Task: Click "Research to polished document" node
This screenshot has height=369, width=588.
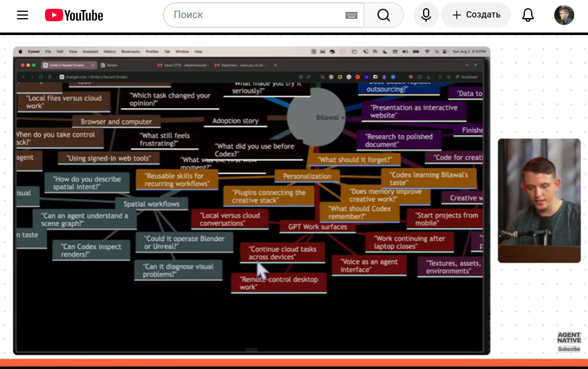Action: point(399,140)
